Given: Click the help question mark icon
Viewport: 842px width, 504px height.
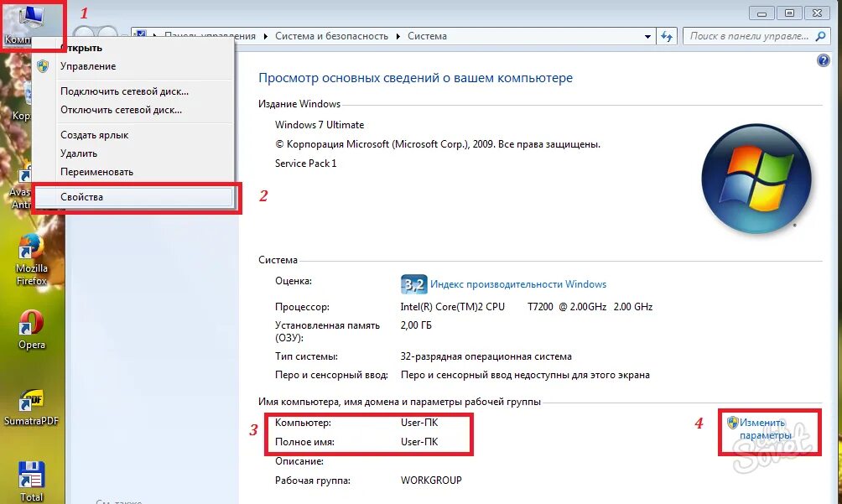Looking at the screenshot, I should tap(824, 60).
